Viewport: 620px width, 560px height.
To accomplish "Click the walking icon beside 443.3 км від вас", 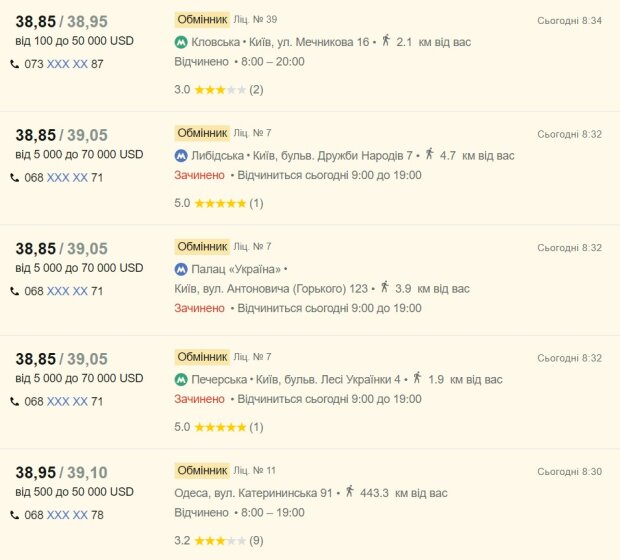I will [x=350, y=491].
